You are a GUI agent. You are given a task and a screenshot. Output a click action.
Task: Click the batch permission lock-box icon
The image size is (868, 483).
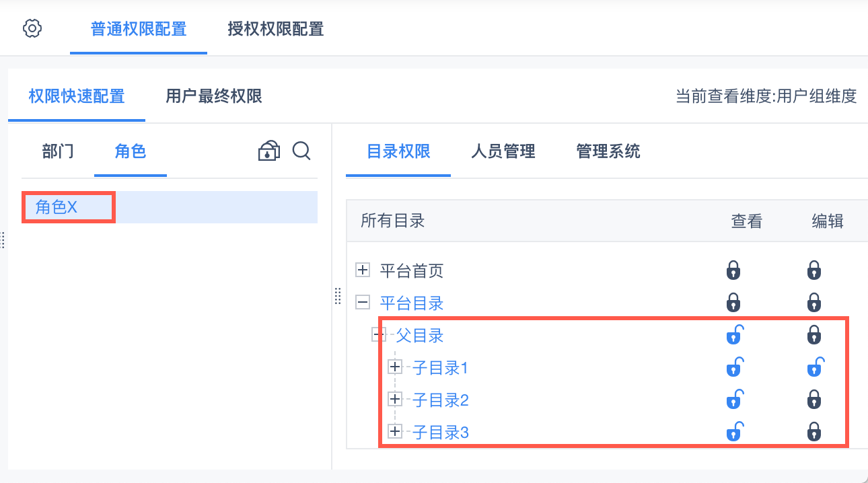click(269, 151)
